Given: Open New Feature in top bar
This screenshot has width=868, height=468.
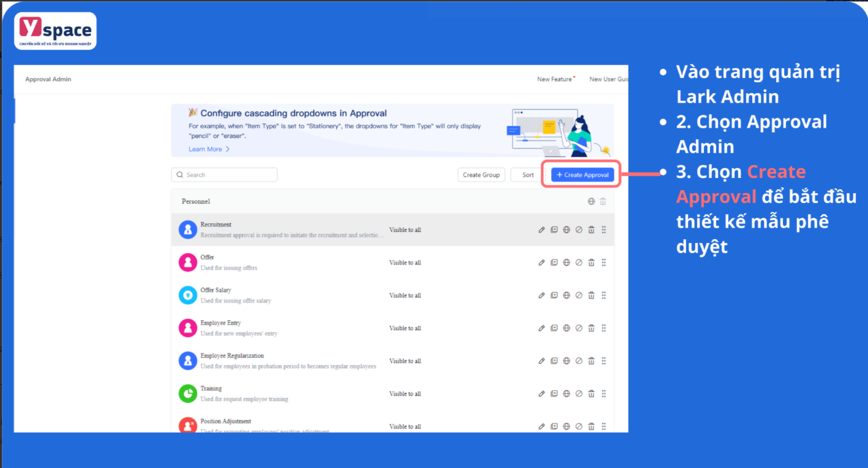Looking at the screenshot, I should [x=556, y=79].
